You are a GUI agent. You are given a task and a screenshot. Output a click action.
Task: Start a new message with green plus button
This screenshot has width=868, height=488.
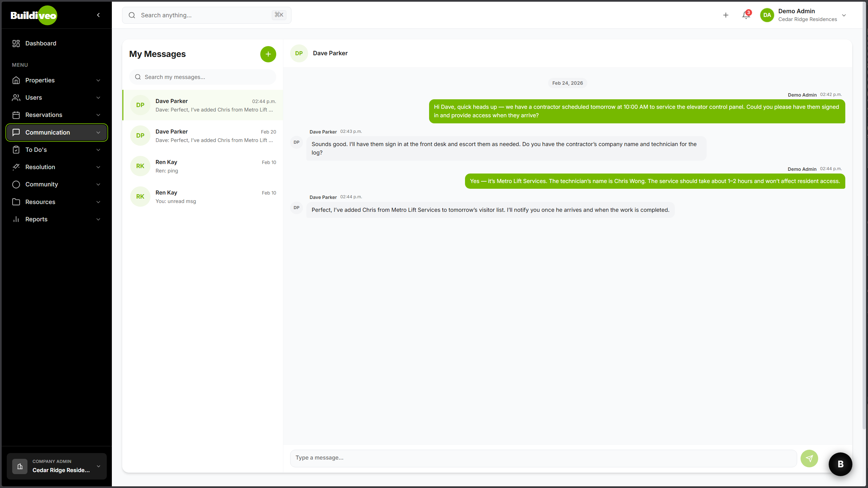tap(268, 54)
